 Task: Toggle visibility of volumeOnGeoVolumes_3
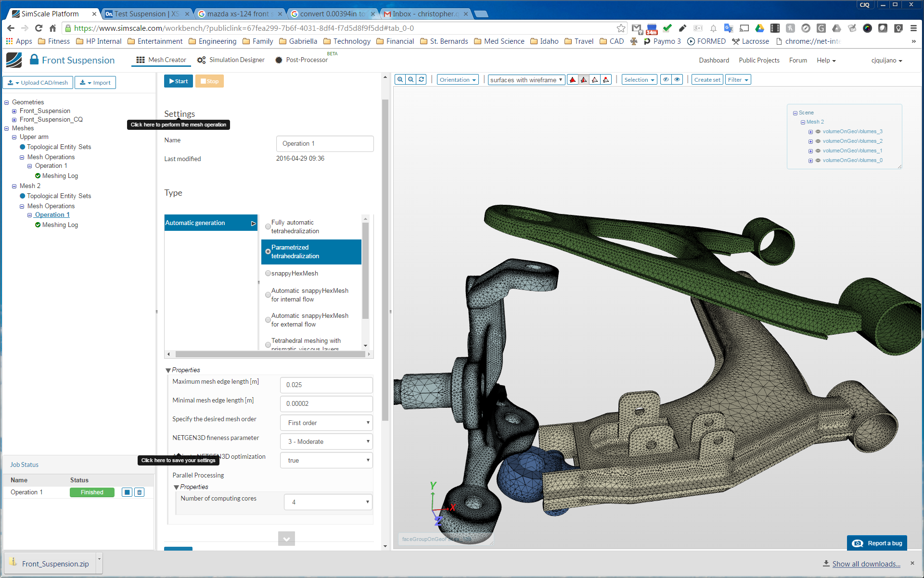pos(818,131)
